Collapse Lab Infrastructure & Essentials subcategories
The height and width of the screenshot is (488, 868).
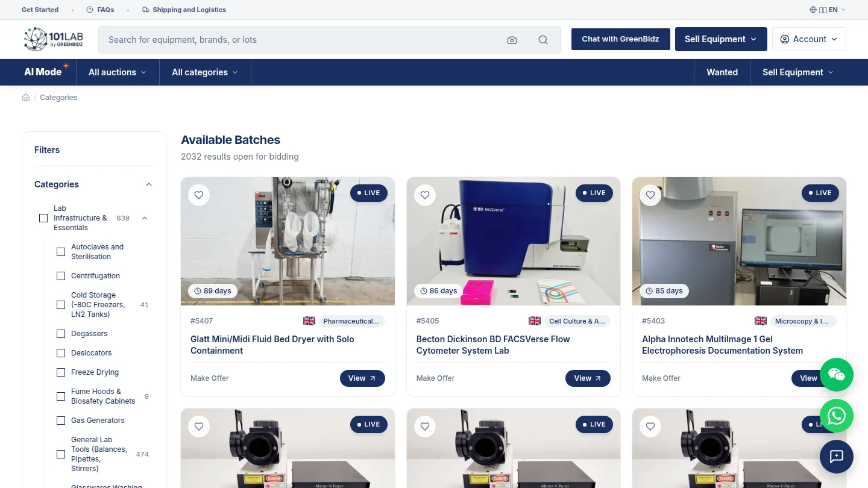(145, 218)
